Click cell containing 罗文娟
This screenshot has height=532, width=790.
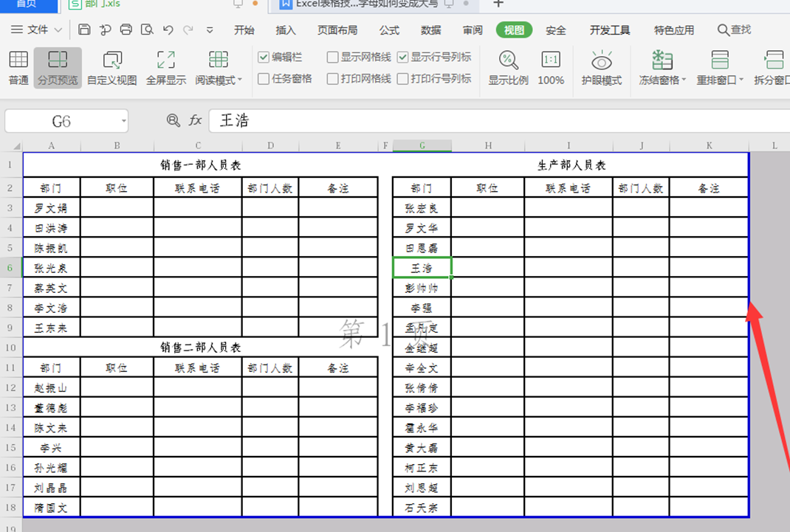(x=52, y=208)
